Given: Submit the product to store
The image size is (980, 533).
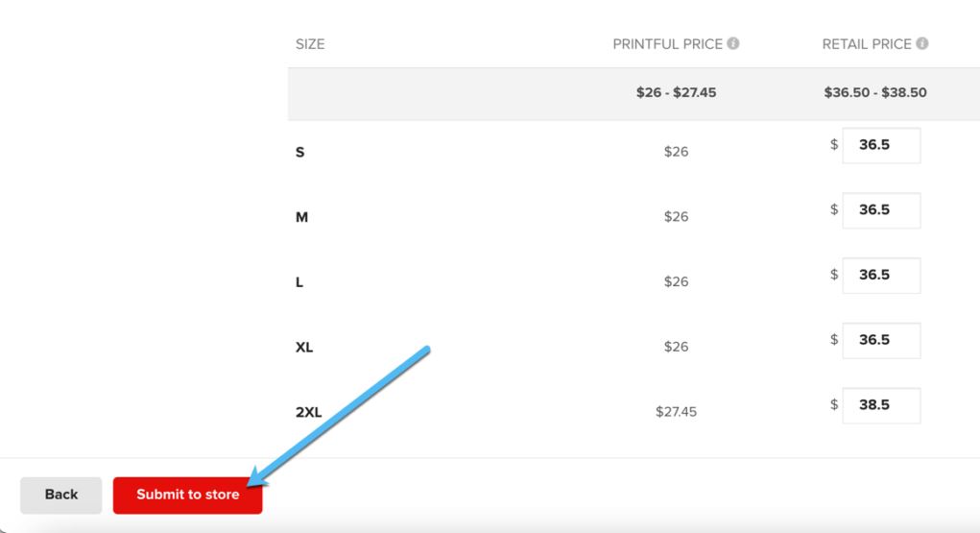Looking at the screenshot, I should (187, 495).
